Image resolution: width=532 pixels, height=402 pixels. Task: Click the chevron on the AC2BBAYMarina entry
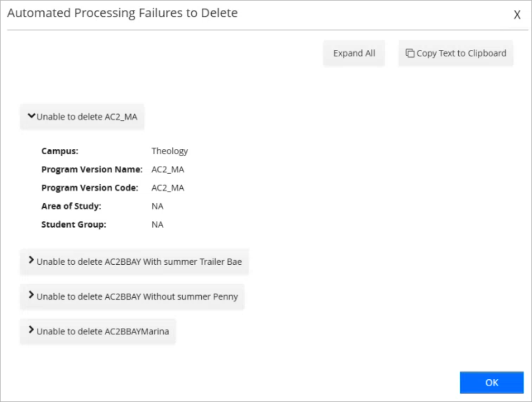(x=32, y=331)
